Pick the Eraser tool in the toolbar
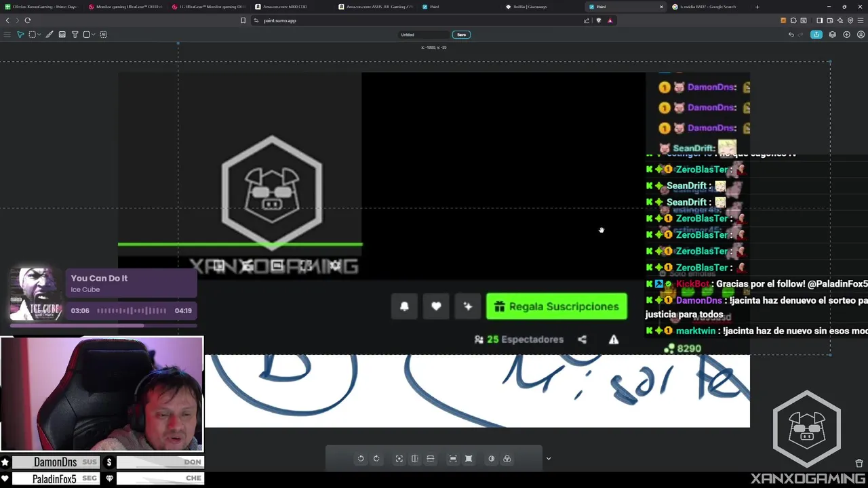The height and width of the screenshot is (488, 868). 62,35
